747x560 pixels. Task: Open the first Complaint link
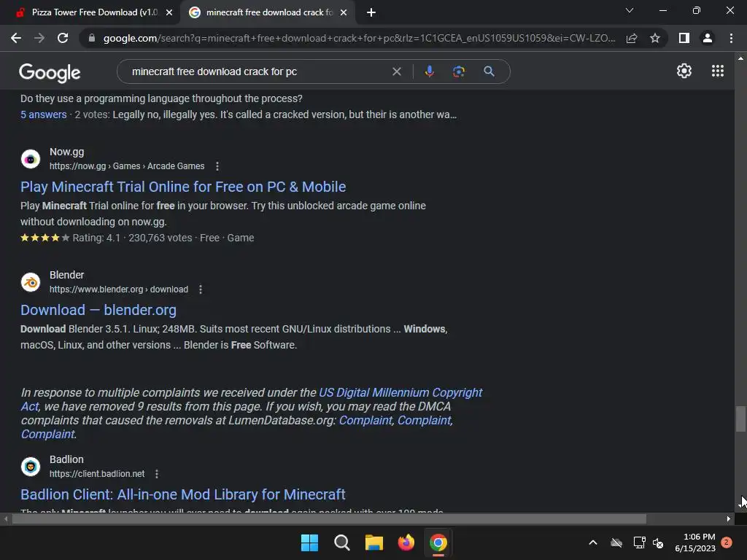(365, 421)
